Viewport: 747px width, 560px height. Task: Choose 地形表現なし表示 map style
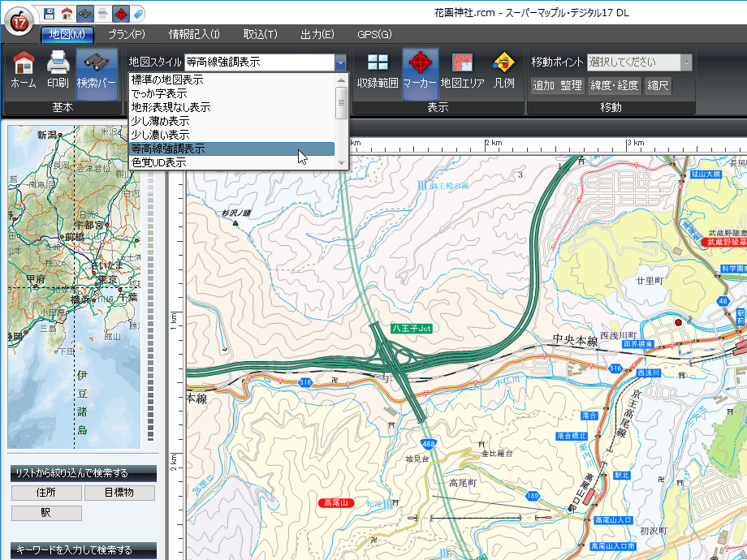point(232,108)
